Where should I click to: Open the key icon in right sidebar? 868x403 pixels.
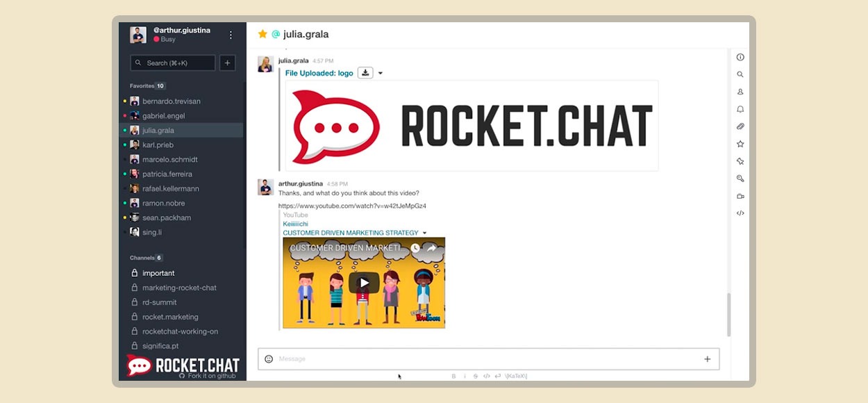[x=740, y=179]
